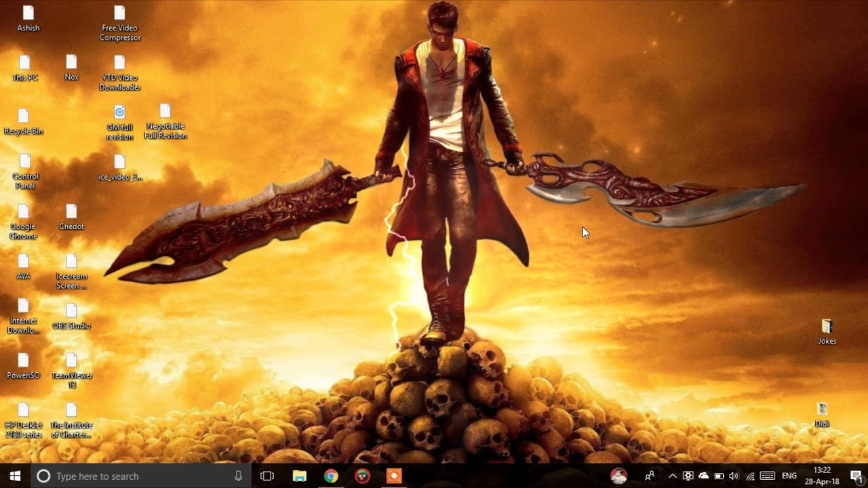This screenshot has height=488, width=868.
Task: Select Internet Download Manager shortcut
Action: coord(24,315)
